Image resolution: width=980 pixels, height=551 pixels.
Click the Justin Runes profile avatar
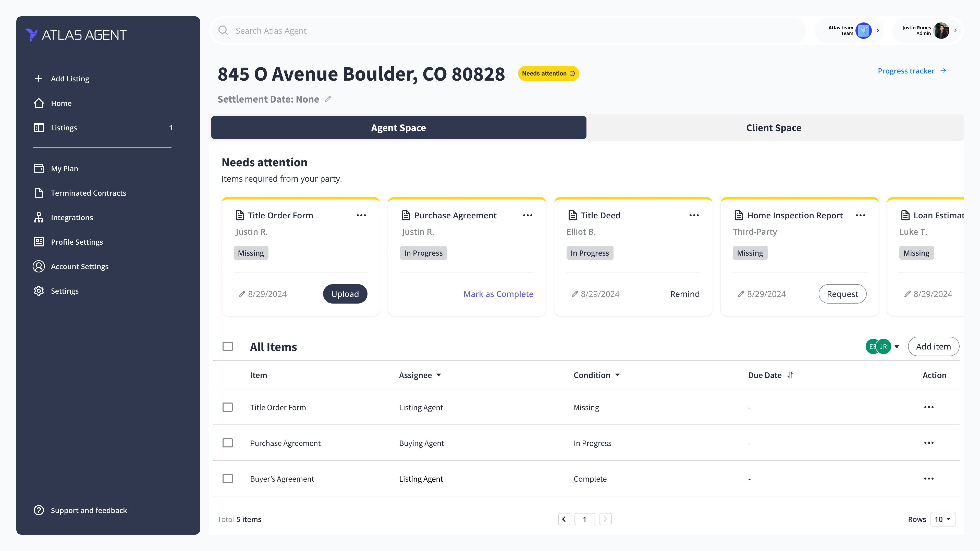pos(941,30)
